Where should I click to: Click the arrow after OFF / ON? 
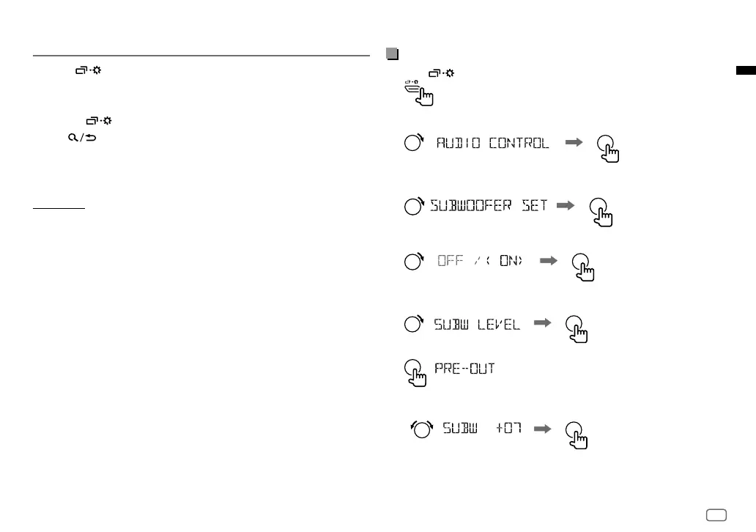549,260
